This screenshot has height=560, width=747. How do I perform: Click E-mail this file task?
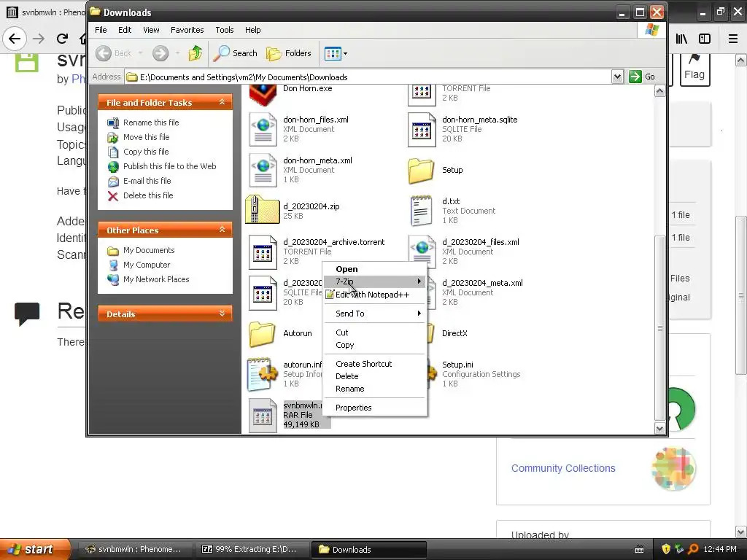pyautogui.click(x=147, y=181)
